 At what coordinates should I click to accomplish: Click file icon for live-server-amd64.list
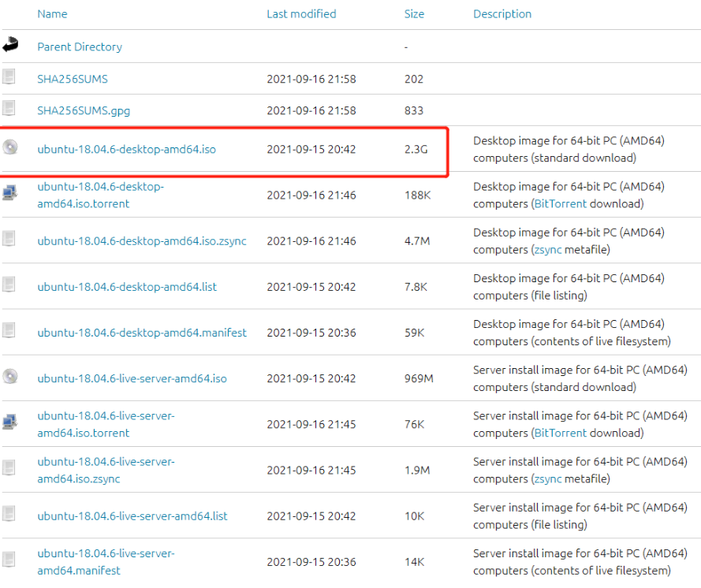click(x=9, y=513)
